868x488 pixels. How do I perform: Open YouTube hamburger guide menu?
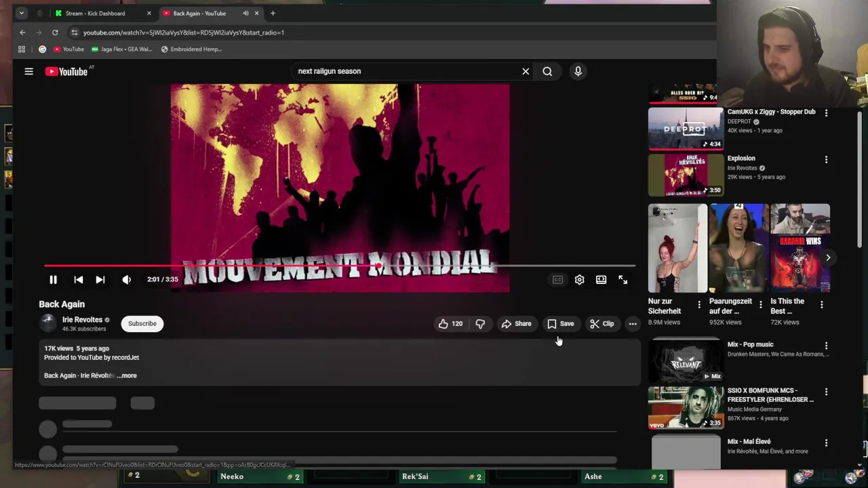(28, 71)
